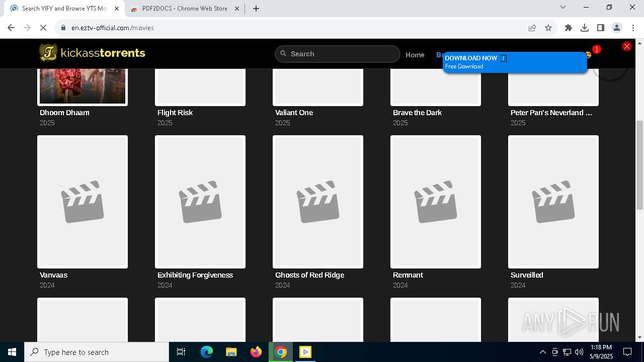The image size is (644, 362).
Task: Click the DOWNLOAD NOW popup banner
Action: point(515,62)
